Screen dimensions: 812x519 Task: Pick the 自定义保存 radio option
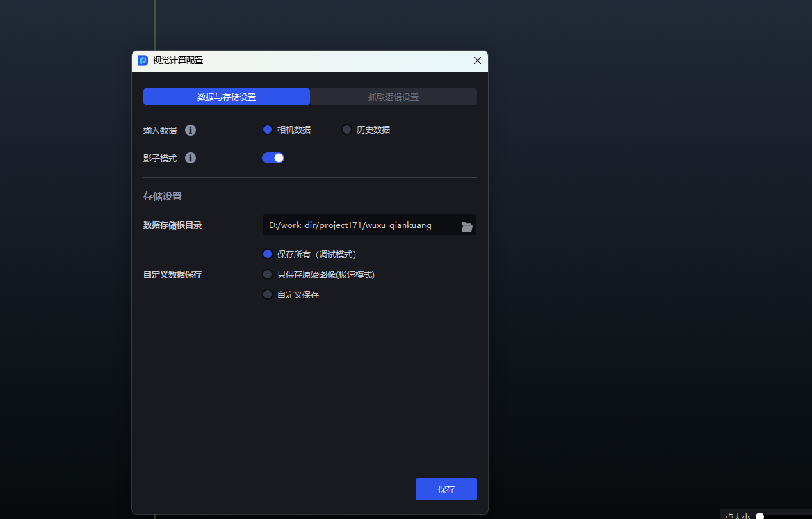(268, 295)
